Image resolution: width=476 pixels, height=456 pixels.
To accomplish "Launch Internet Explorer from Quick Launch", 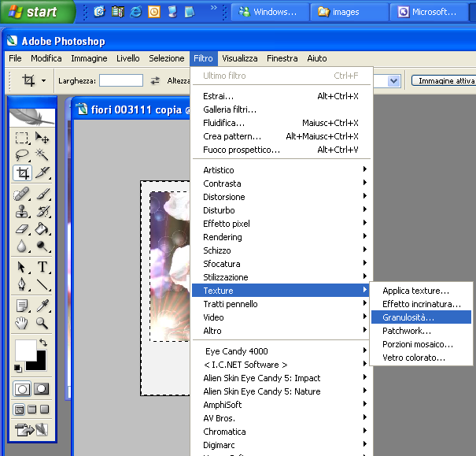I will [x=135, y=12].
